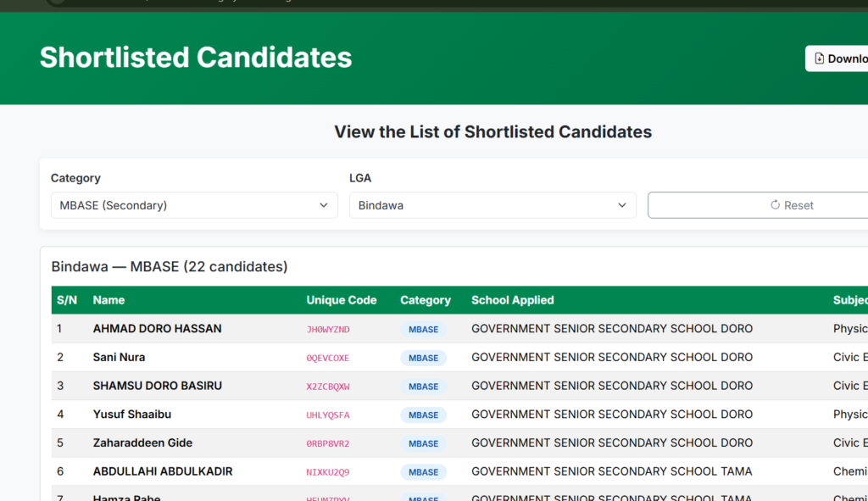Image resolution: width=868 pixels, height=501 pixels.
Task: Click the Category filter label
Action: coord(75,178)
